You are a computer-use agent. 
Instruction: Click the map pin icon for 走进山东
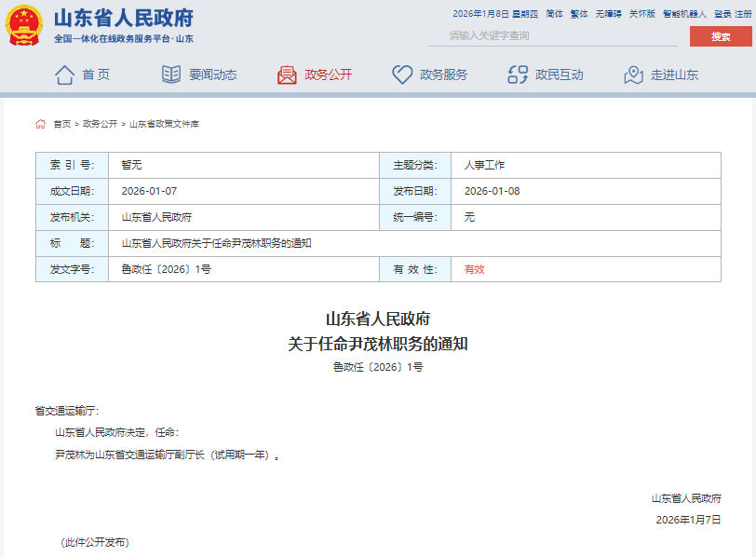633,75
